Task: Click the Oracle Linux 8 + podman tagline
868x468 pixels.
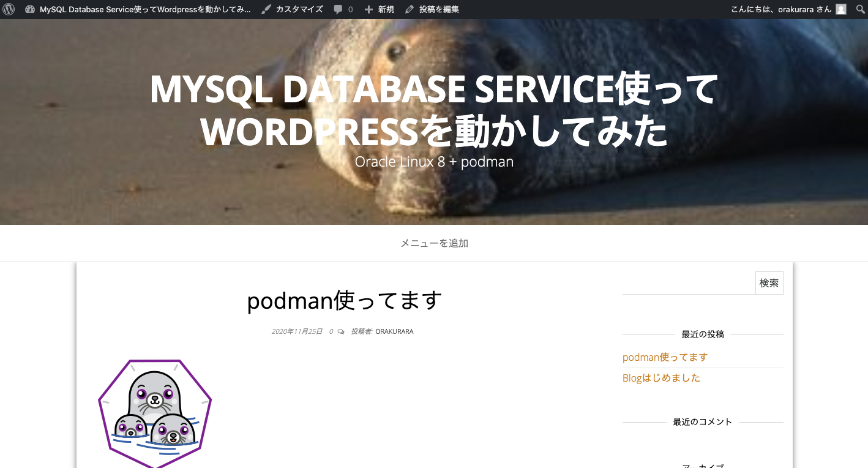Action: (x=434, y=162)
